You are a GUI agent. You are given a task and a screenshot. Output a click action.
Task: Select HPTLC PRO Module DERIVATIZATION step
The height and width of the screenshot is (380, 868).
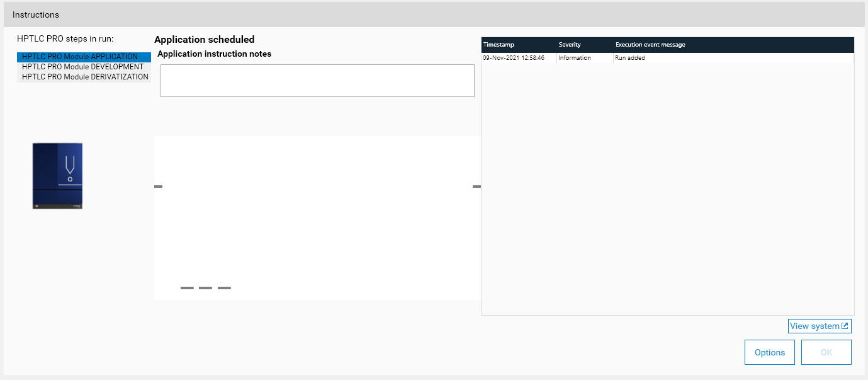85,77
